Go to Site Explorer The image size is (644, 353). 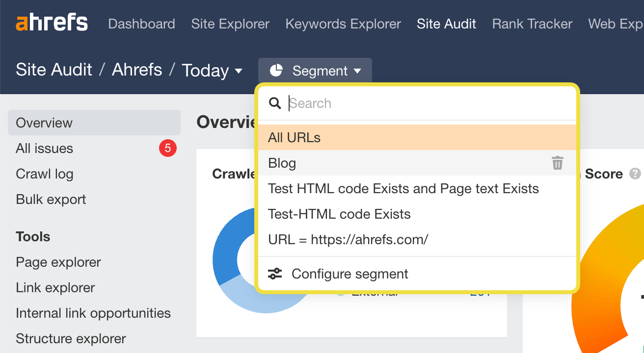[230, 24]
